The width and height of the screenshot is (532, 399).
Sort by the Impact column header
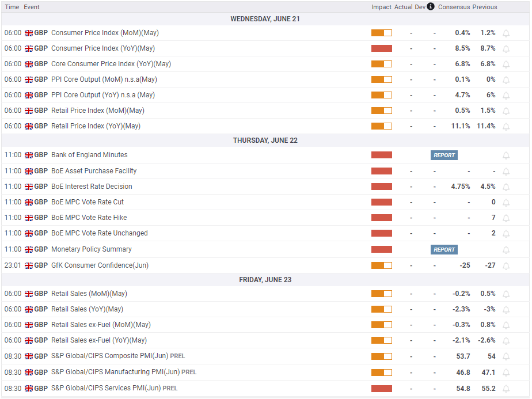tap(381, 7)
